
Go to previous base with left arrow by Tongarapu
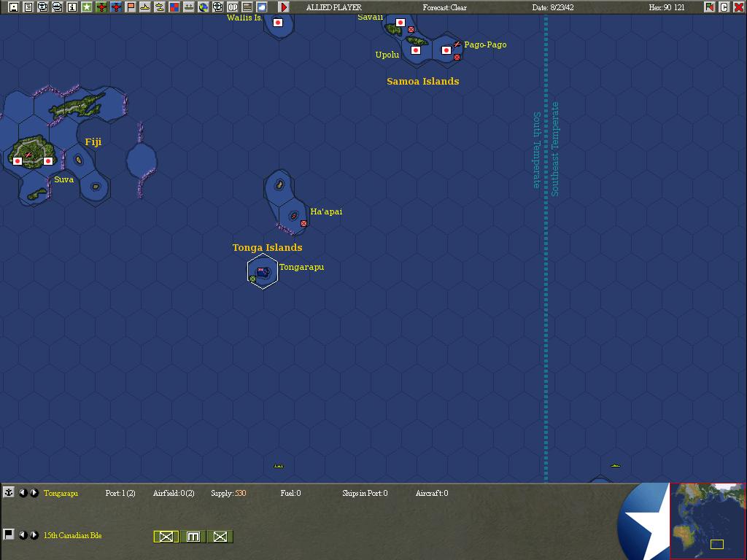click(23, 493)
